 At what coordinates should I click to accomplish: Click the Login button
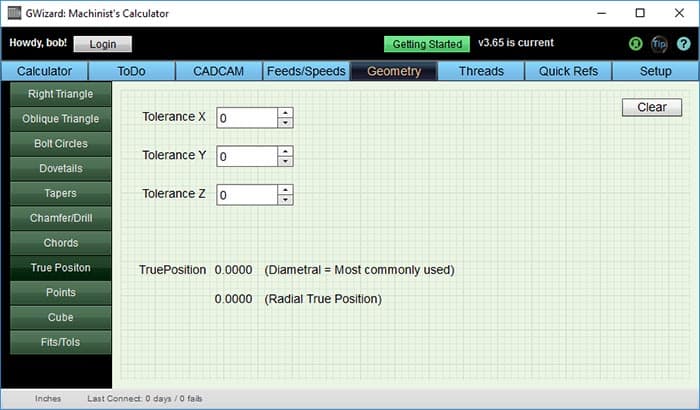tap(103, 44)
